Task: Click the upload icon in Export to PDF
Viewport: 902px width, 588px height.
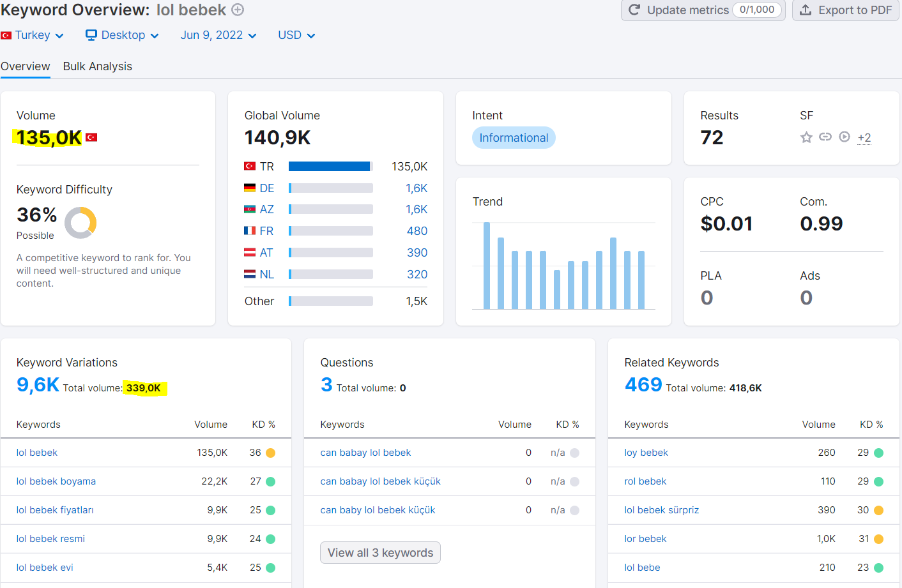Action: click(806, 10)
